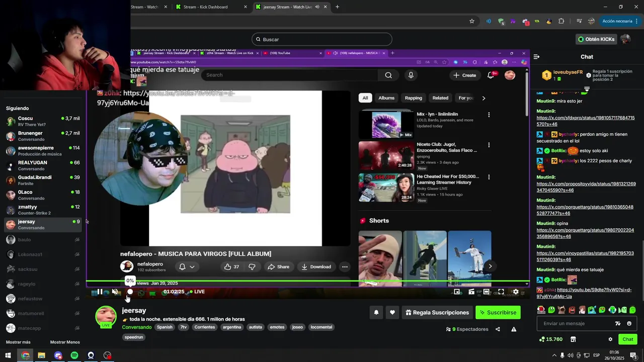
Task: Open system volume tray icon
Action: point(571,355)
